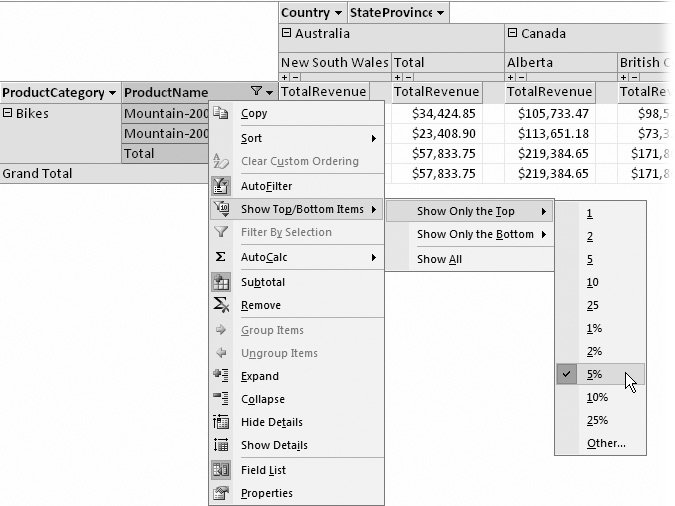Click the Alberta column header
The height and width of the screenshot is (506, 675).
click(x=560, y=63)
